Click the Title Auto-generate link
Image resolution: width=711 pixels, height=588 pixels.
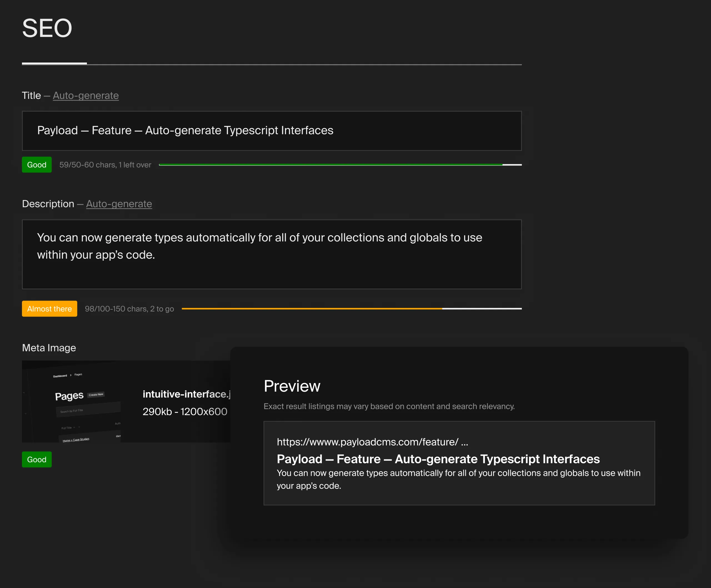click(x=86, y=96)
